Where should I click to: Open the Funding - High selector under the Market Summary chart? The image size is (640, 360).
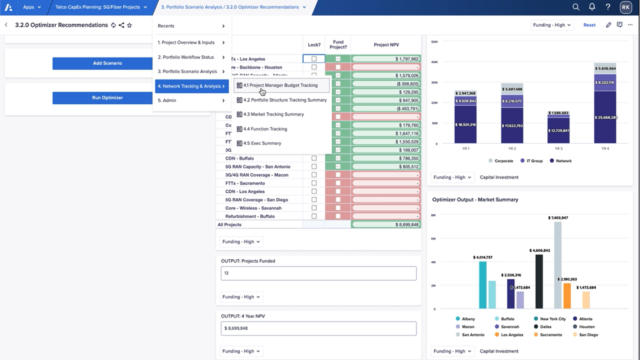(452, 351)
